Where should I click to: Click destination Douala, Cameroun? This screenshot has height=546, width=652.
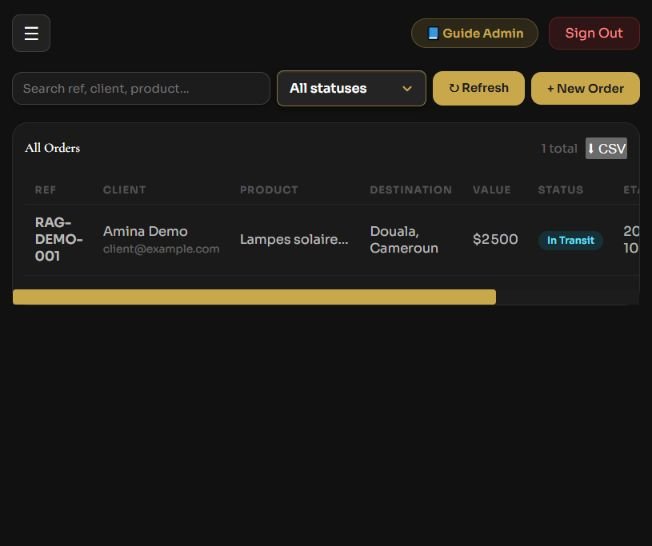[x=404, y=240]
